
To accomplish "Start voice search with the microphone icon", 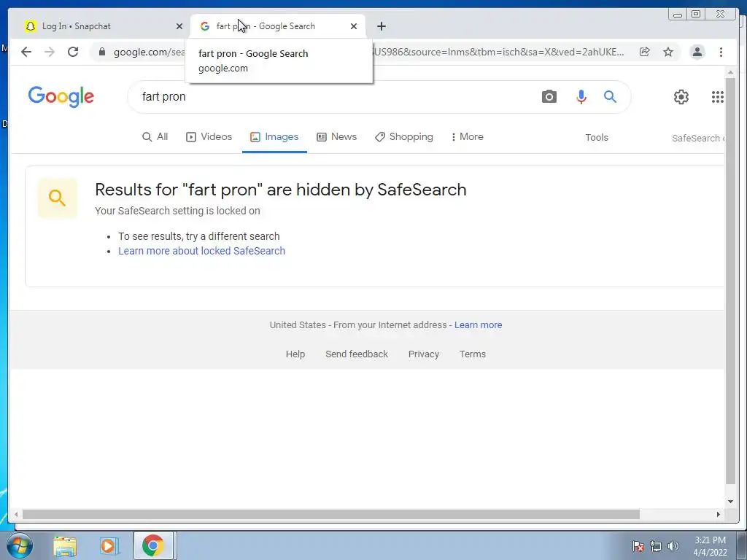I will (x=581, y=97).
